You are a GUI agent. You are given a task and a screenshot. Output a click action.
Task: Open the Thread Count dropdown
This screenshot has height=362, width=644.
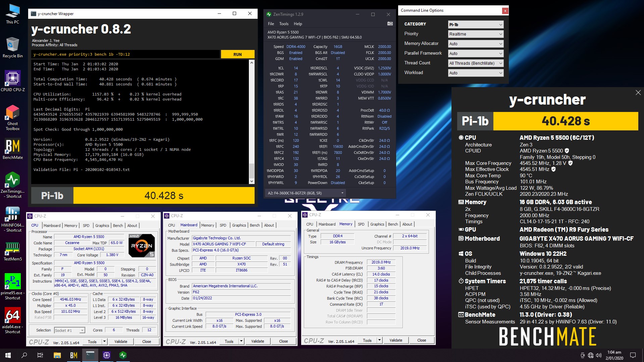(476, 63)
